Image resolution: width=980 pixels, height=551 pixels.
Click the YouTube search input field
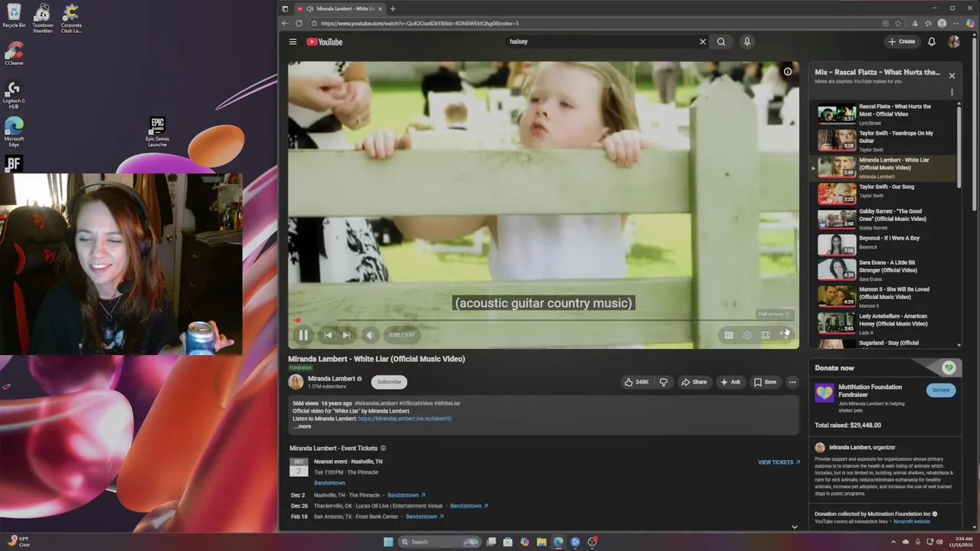pos(599,42)
